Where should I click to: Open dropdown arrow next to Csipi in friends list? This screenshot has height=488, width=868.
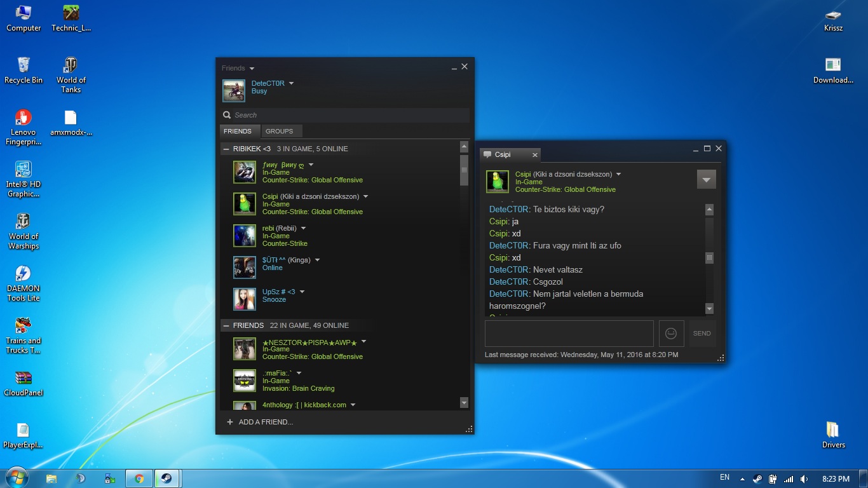[x=365, y=196]
